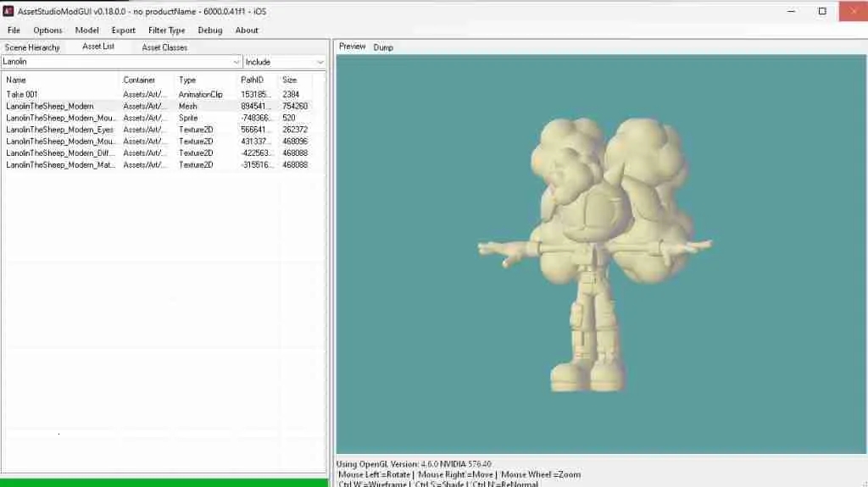This screenshot has height=487, width=868.
Task: Maximize the AssetStudioModGUI window
Action: point(822,11)
